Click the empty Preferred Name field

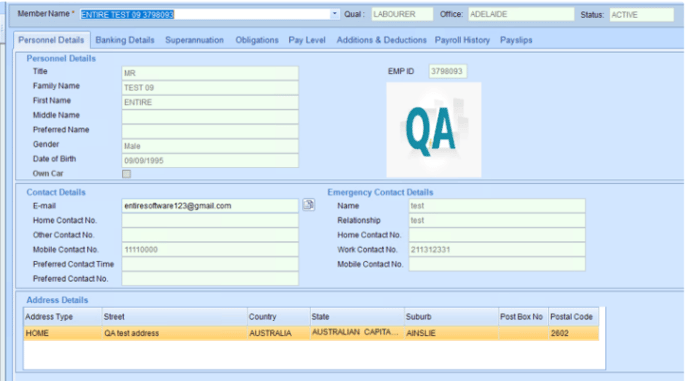[210, 131]
